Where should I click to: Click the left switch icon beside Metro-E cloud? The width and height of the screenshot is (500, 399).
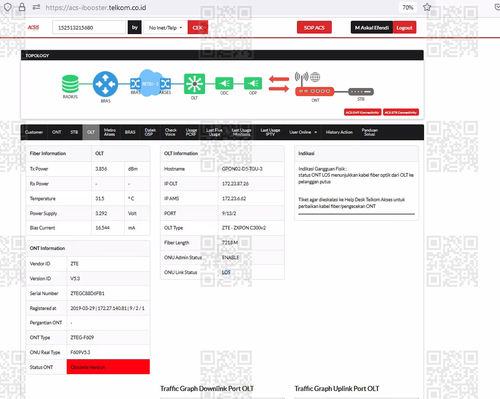click(135, 83)
